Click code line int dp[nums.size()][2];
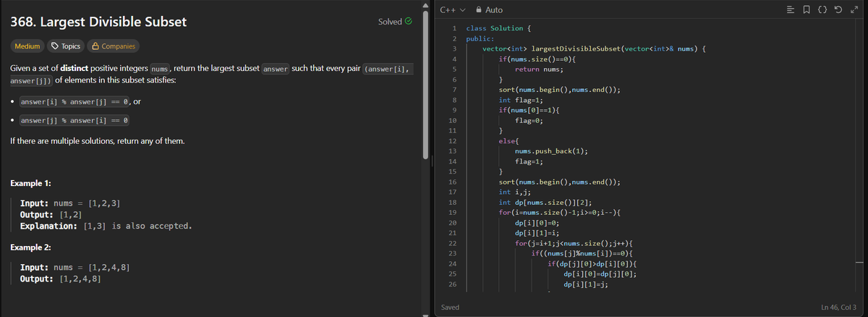The height and width of the screenshot is (317, 868). (547, 203)
